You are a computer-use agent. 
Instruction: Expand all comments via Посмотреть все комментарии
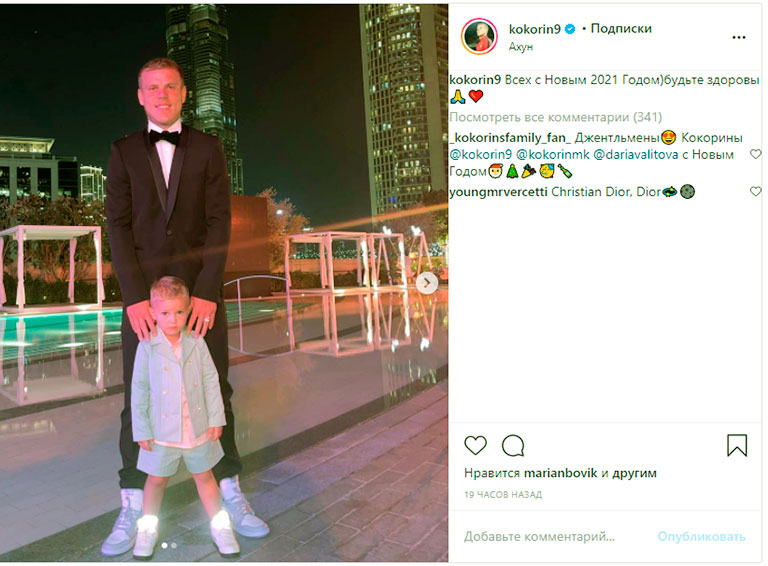(x=555, y=118)
